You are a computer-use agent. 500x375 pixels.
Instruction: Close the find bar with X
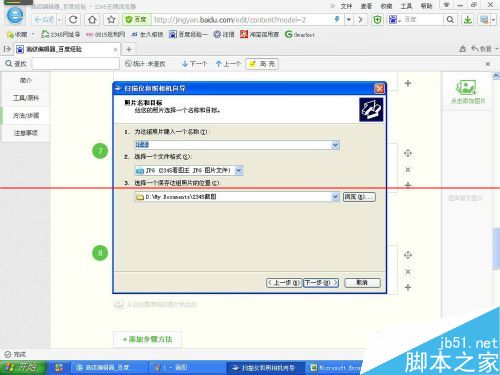click(x=488, y=64)
